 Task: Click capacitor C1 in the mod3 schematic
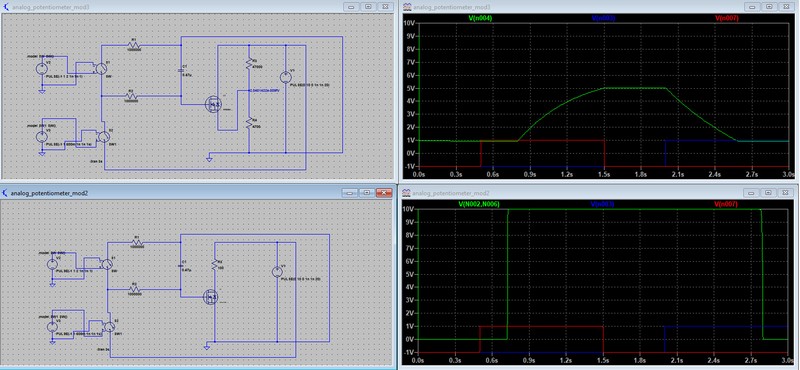(x=181, y=71)
